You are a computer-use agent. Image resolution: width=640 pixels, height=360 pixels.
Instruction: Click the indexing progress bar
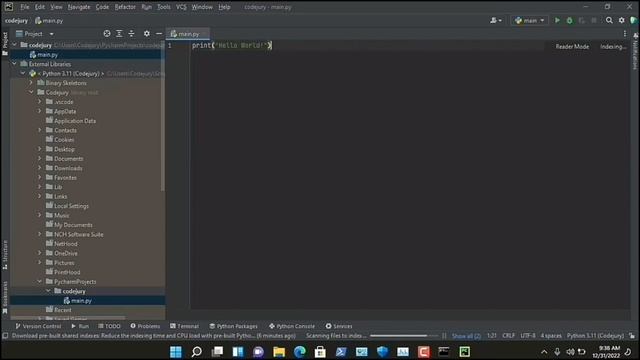[403, 336]
